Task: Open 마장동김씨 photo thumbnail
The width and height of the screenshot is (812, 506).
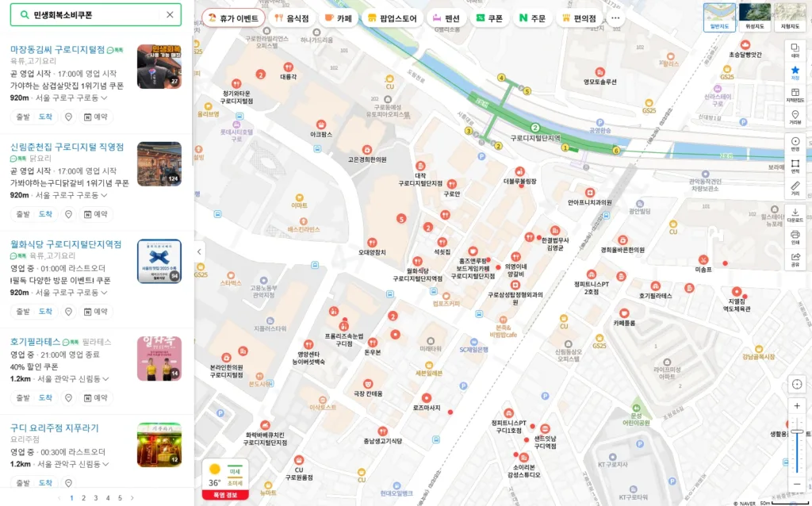Action: pyautogui.click(x=159, y=67)
